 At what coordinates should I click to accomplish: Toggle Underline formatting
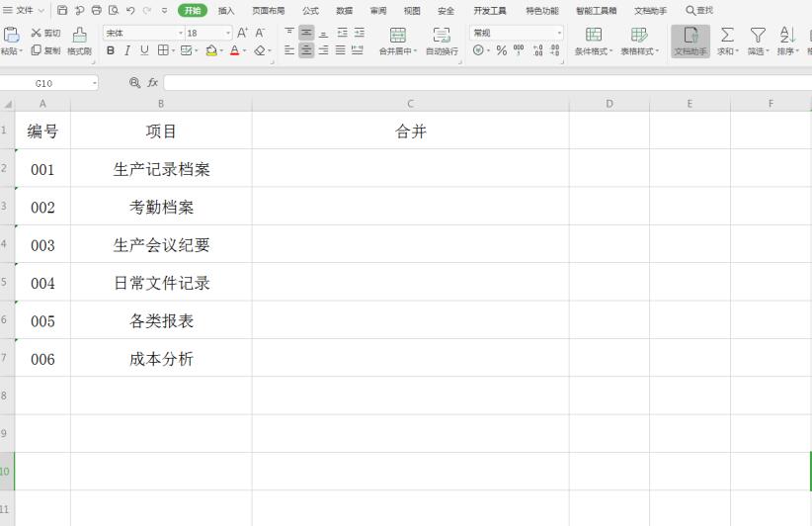pyautogui.click(x=144, y=50)
